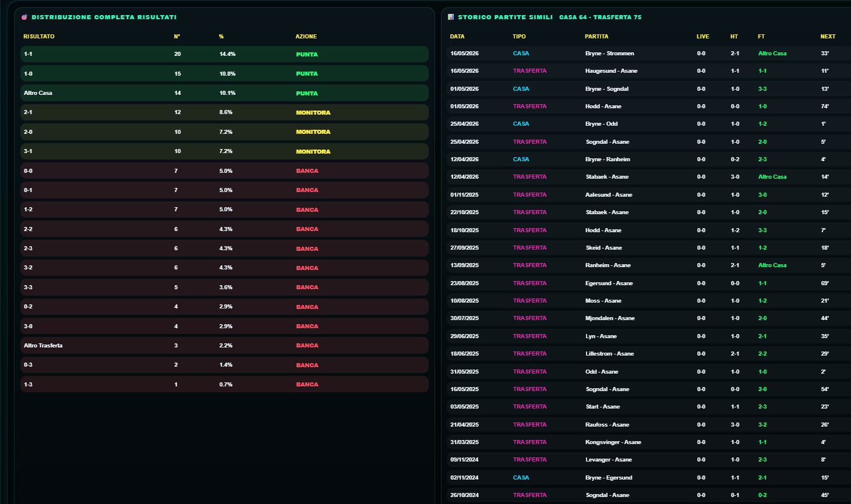Select the 'Haugesund - Asane' match
The height and width of the screenshot is (504, 851).
[x=611, y=71]
